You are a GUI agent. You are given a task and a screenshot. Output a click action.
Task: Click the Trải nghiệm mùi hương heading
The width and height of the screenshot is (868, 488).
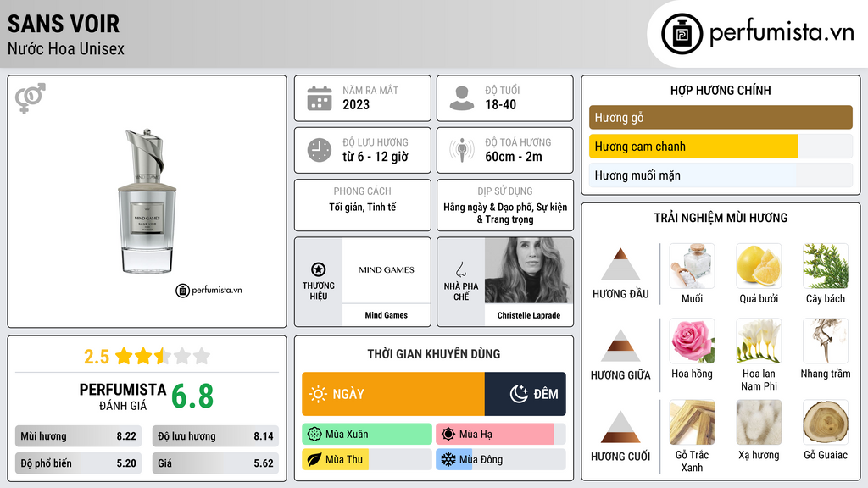(721, 218)
